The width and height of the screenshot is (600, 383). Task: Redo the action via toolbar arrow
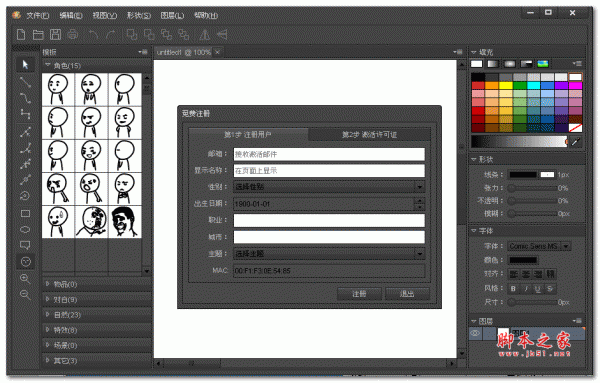point(111,35)
